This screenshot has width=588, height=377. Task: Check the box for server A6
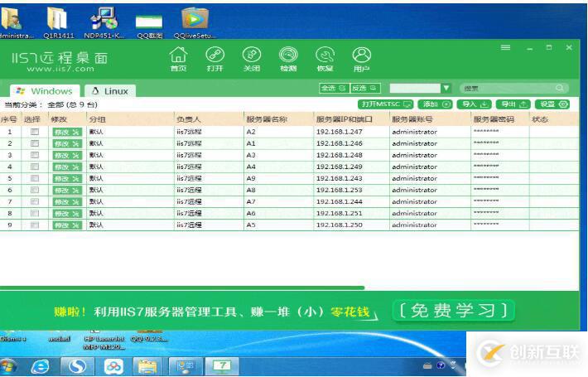(x=35, y=213)
